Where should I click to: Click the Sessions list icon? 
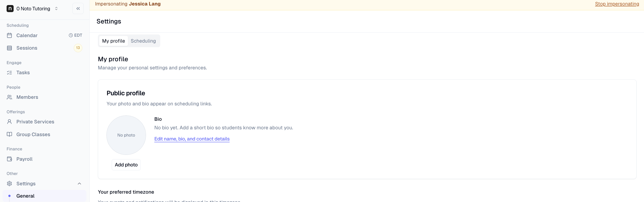coord(9,48)
